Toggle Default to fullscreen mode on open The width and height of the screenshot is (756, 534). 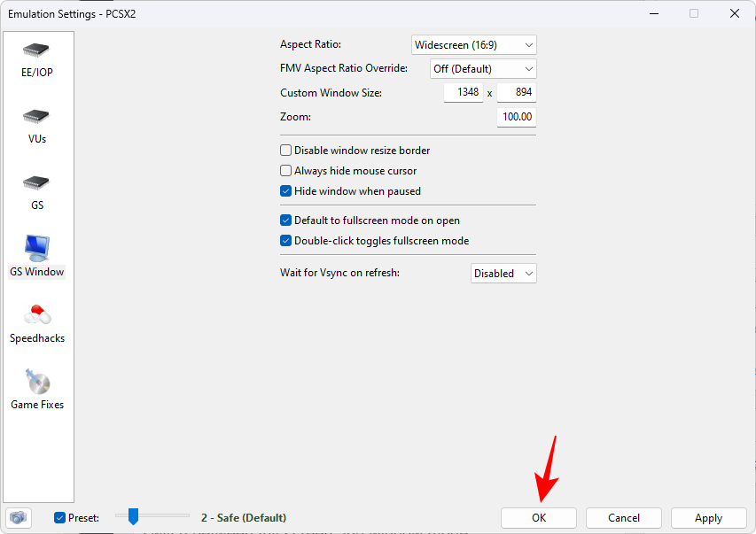coord(286,221)
